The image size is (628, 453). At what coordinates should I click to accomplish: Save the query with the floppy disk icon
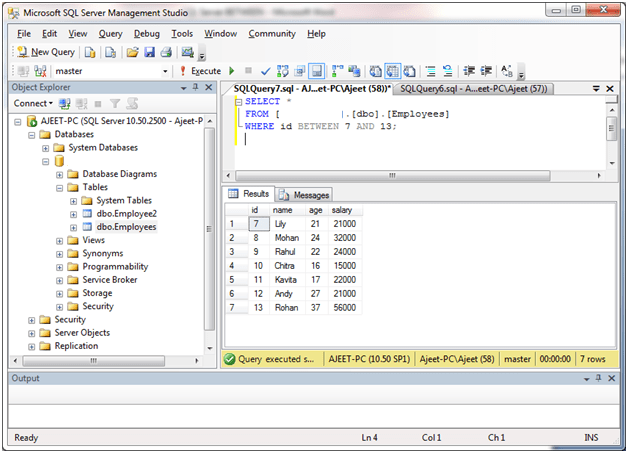pyautogui.click(x=149, y=52)
